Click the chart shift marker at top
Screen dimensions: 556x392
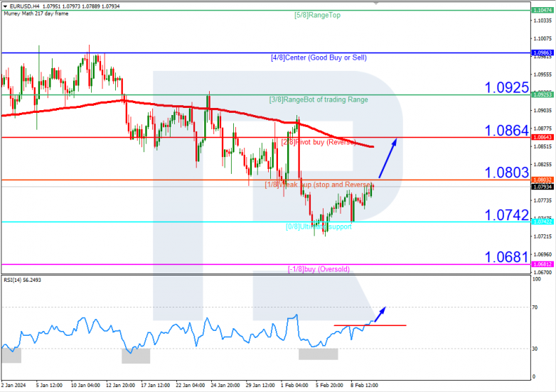376,3
